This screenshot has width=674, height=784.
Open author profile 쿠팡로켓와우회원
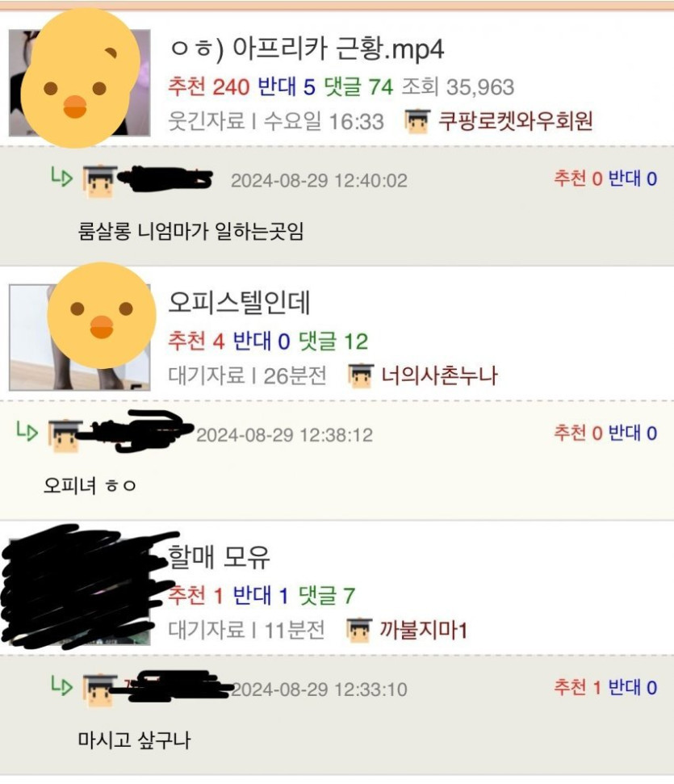coord(516,121)
